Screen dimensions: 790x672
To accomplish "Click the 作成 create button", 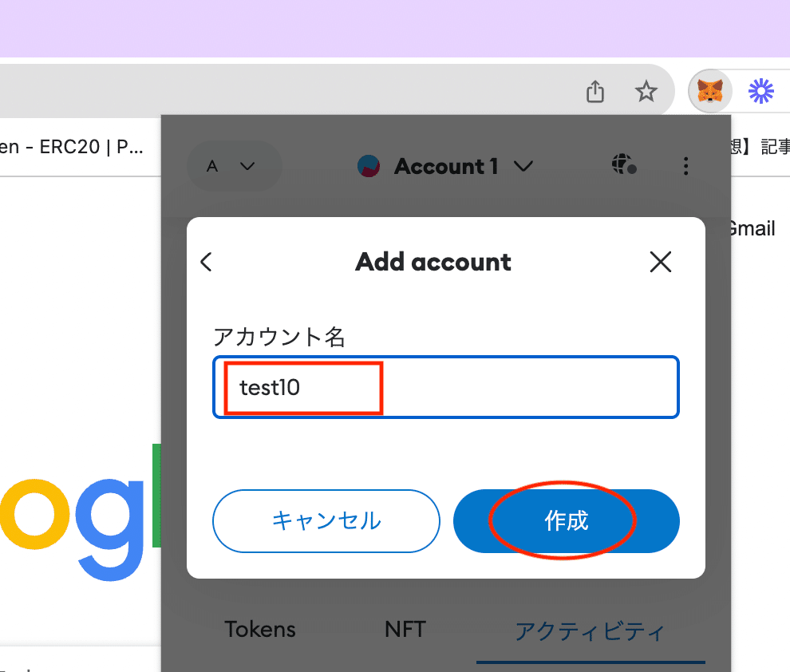I will click(x=567, y=521).
